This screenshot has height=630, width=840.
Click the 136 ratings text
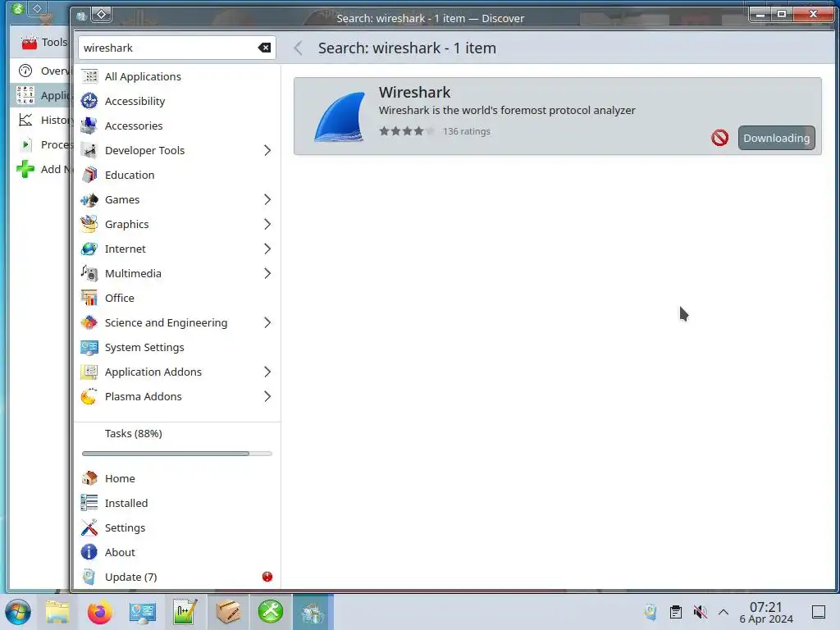(x=466, y=131)
